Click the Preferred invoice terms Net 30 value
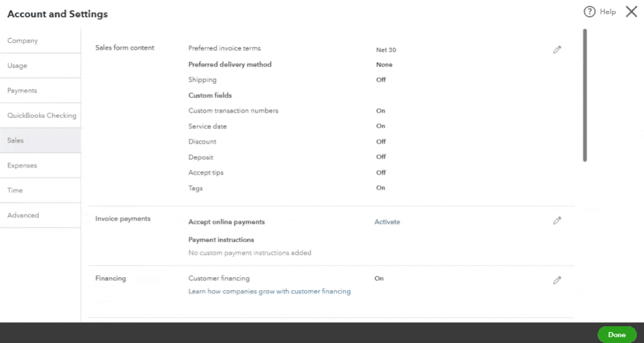The width and height of the screenshot is (644, 343). tap(386, 50)
